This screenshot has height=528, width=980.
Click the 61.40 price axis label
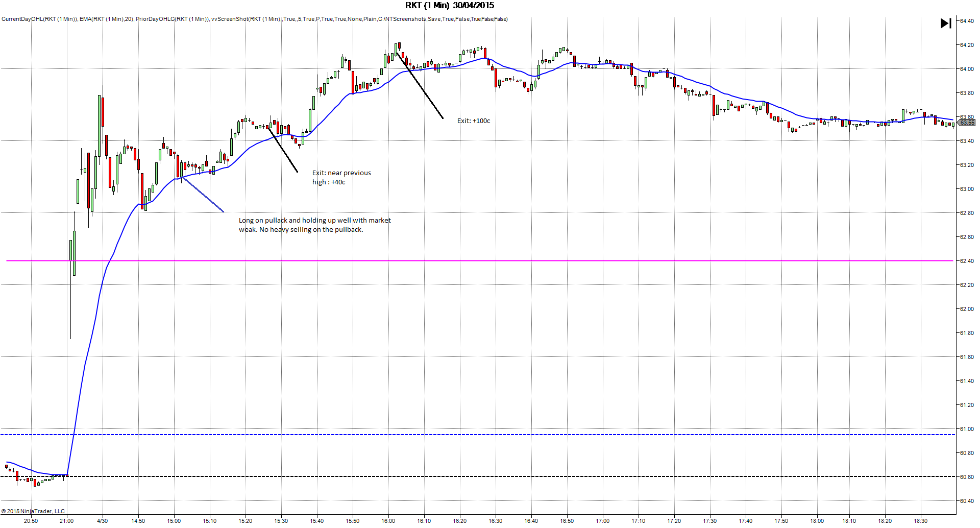(x=967, y=381)
